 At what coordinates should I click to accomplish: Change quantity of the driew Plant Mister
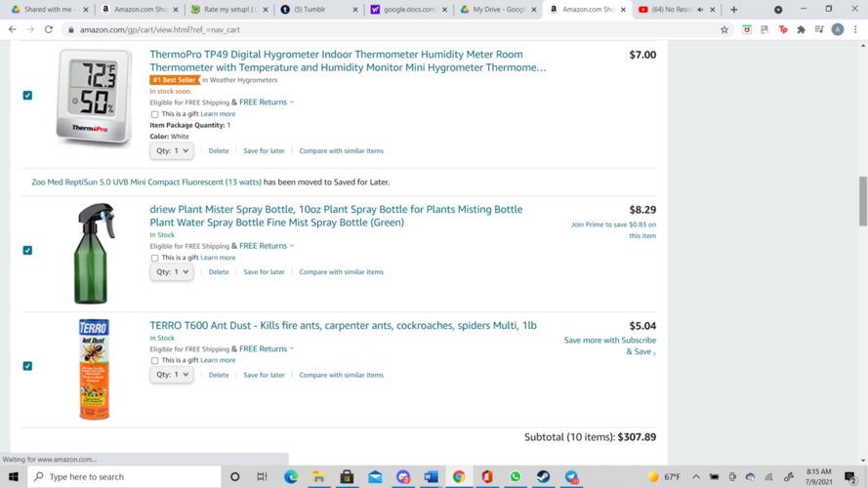(171, 272)
